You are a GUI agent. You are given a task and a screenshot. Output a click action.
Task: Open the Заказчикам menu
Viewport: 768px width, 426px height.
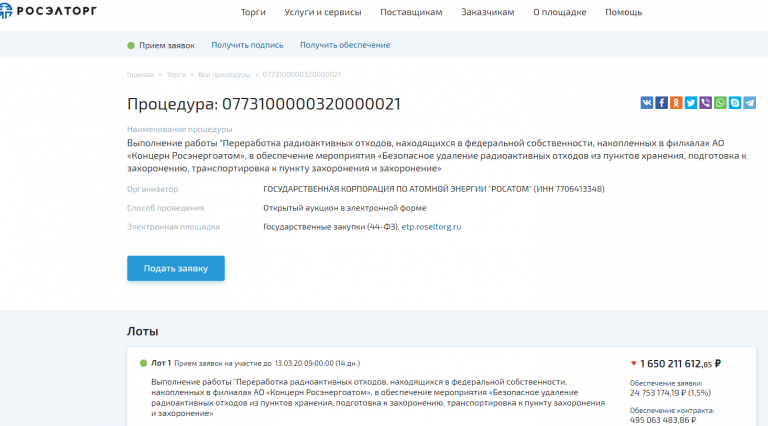coord(487,12)
